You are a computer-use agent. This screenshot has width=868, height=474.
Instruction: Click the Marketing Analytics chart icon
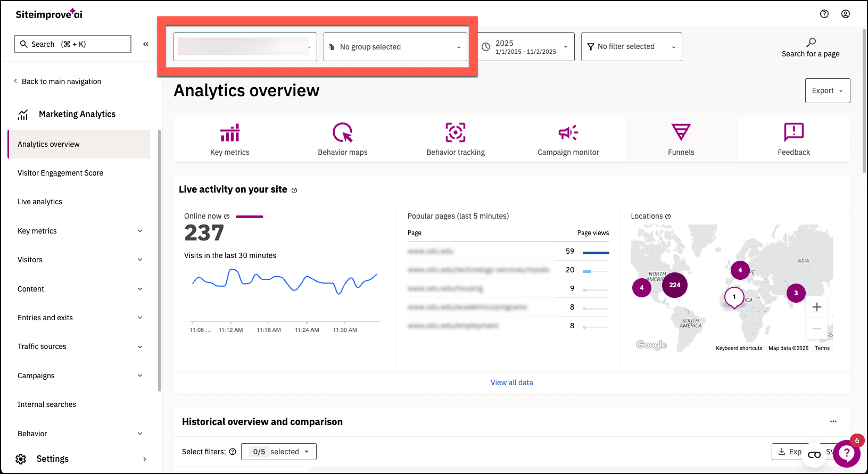[x=23, y=114]
